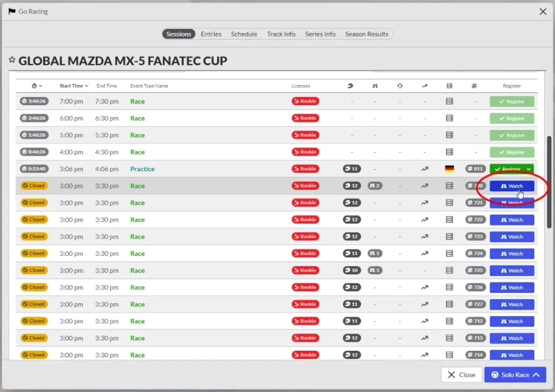Click the trend arrow icon in the #721 row

coord(424,203)
